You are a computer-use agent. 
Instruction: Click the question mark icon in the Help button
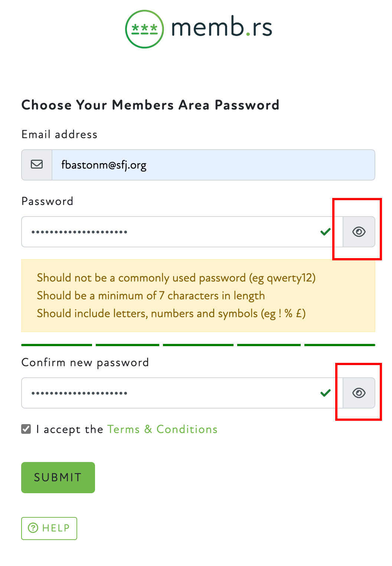tap(33, 528)
